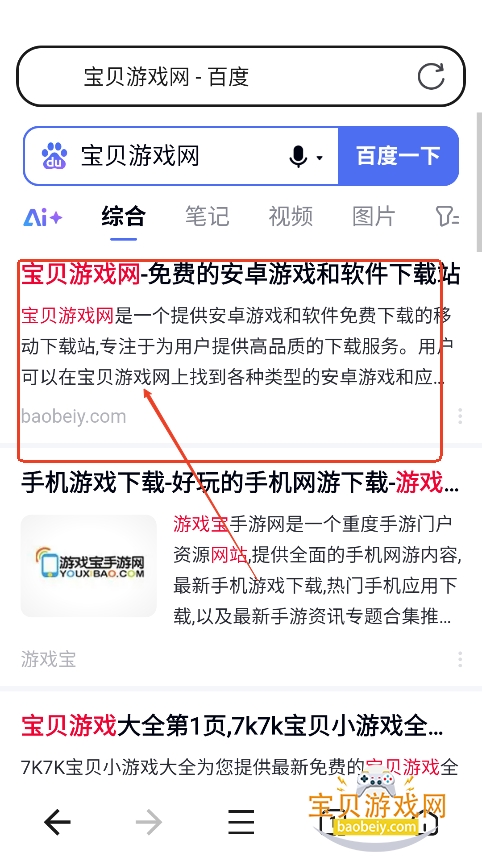Open the browser hamburger menu

[241, 821]
